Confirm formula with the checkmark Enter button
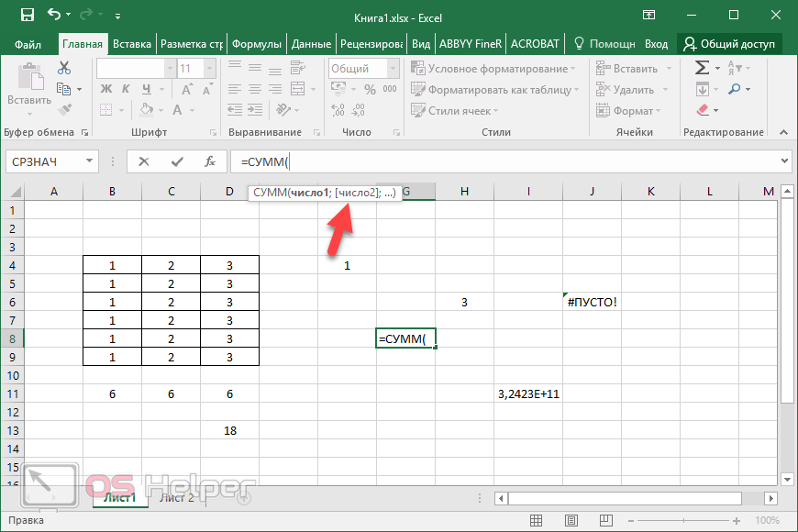Screen dimensions: 798x532 coord(177,161)
